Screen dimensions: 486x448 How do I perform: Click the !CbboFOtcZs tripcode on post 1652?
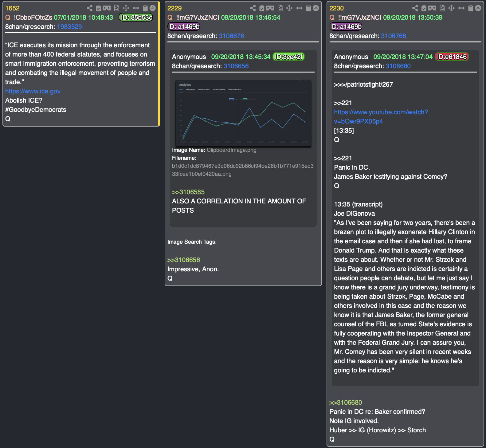tap(33, 18)
